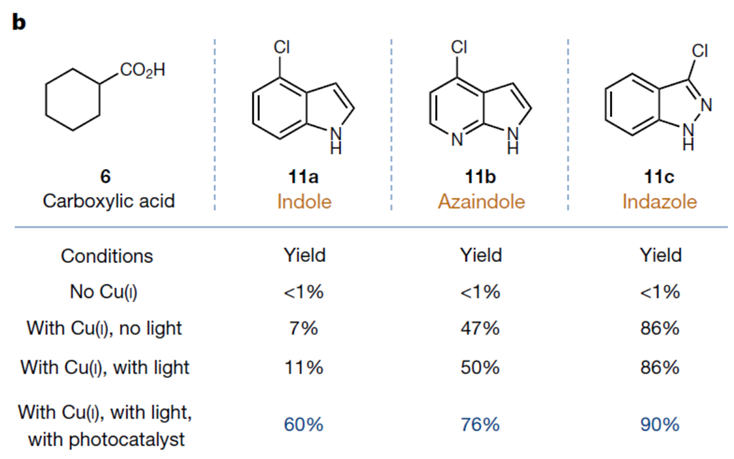Click the orange Azaindole label
Image resolution: width=734 pixels, height=459 pixels.
click(481, 202)
